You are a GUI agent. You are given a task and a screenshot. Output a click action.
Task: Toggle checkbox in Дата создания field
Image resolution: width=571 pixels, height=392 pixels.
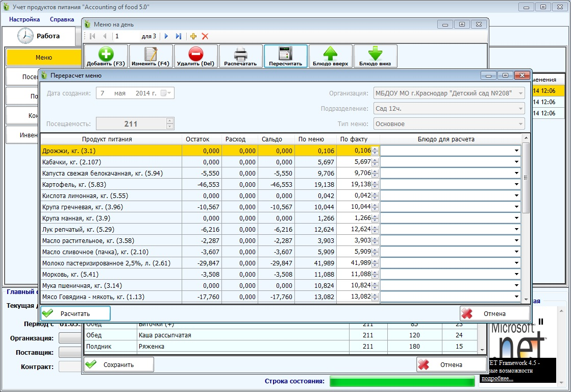pos(163,93)
